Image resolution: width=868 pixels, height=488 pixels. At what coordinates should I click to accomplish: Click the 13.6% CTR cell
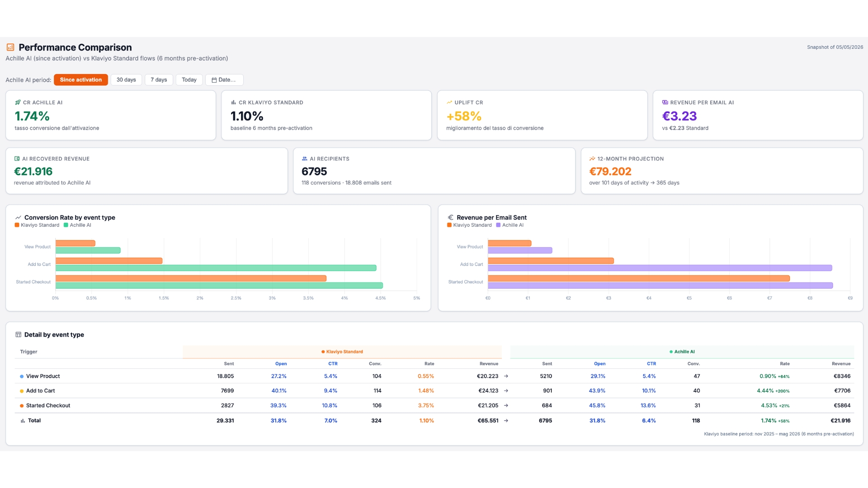pyautogui.click(x=648, y=406)
